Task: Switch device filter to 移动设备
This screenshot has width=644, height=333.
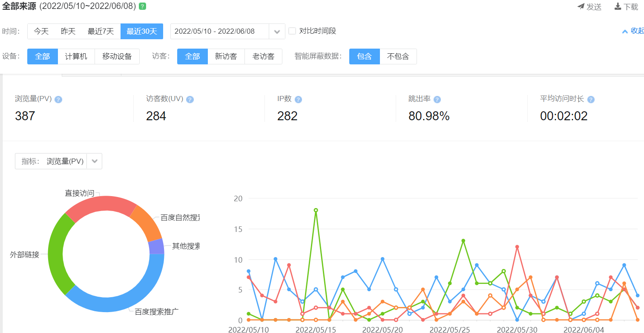Action: (x=117, y=56)
